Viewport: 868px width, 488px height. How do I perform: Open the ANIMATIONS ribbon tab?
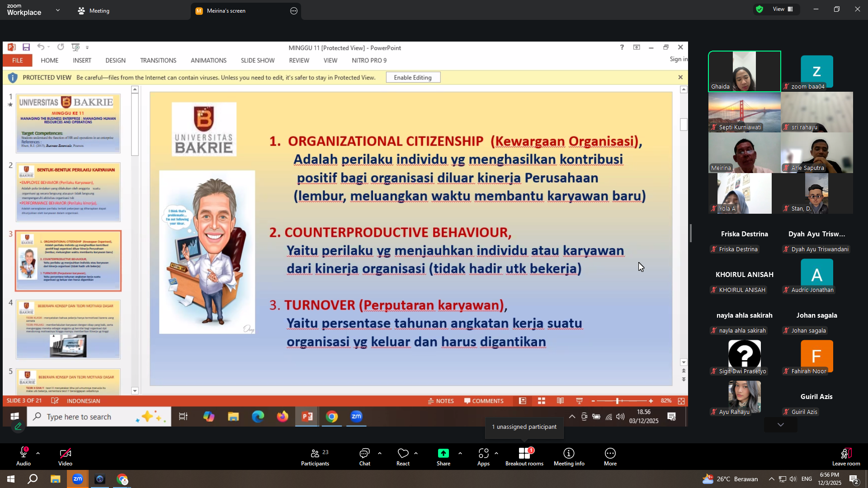tap(208, 60)
